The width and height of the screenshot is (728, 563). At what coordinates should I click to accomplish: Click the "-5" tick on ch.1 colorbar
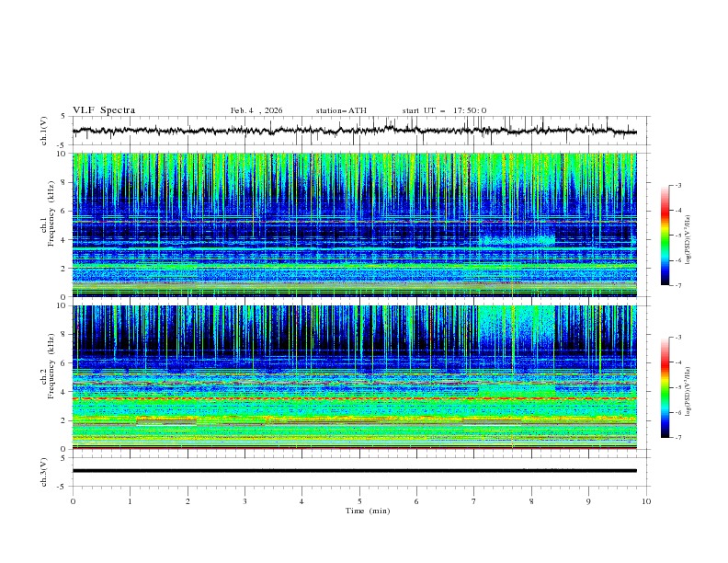coord(678,236)
